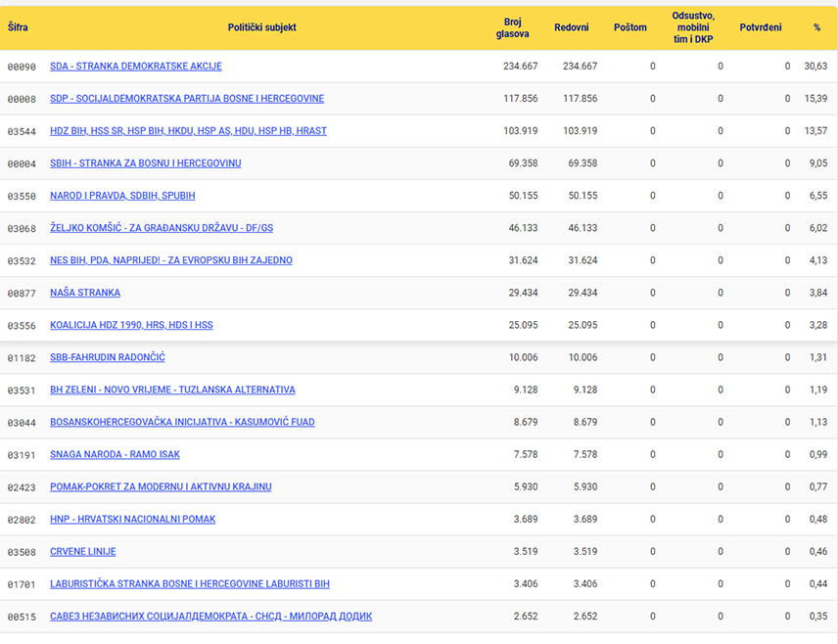This screenshot has height=644, width=838.
Task: Open Laburistička Stranka BiH link
Action: coord(190,583)
